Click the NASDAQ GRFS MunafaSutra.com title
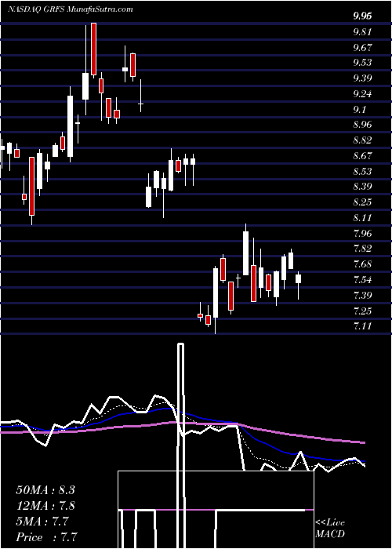 (x=71, y=9)
